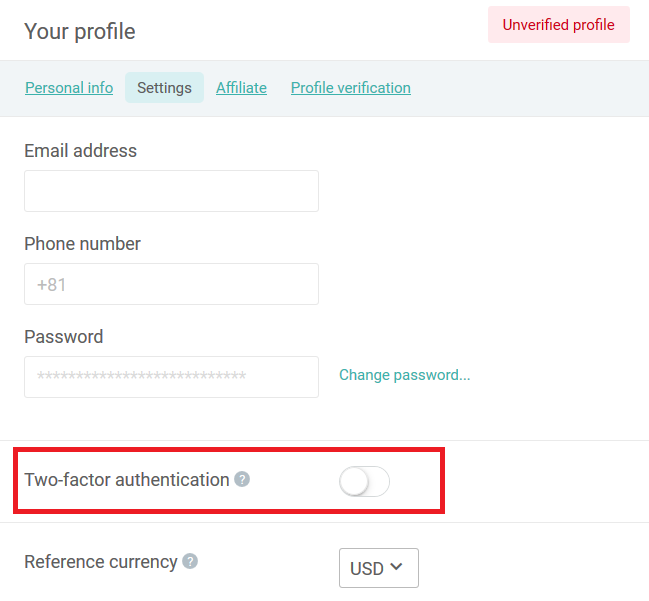Click the +81 phone prefix placeholder
This screenshot has width=649, height=601.
pyautogui.click(x=52, y=285)
